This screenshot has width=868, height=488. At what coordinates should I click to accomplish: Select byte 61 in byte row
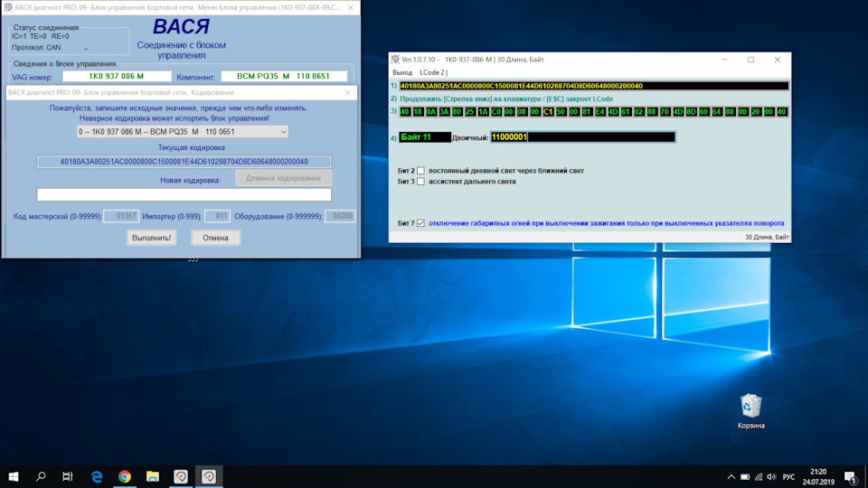(x=626, y=112)
